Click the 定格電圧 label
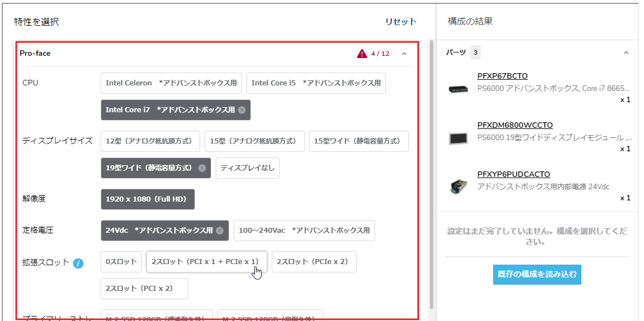This screenshot has height=321, width=644. click(x=38, y=231)
